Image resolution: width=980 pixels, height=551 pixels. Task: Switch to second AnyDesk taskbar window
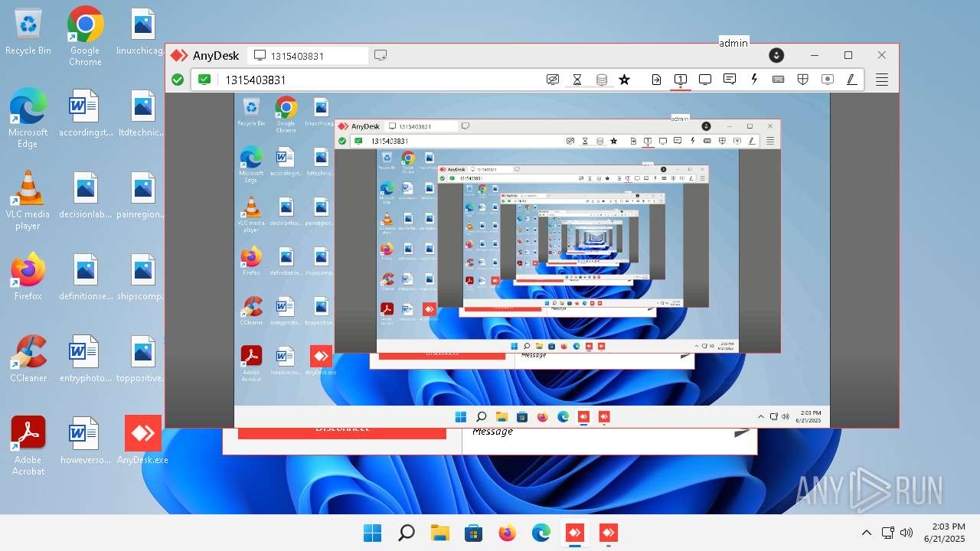point(609,533)
